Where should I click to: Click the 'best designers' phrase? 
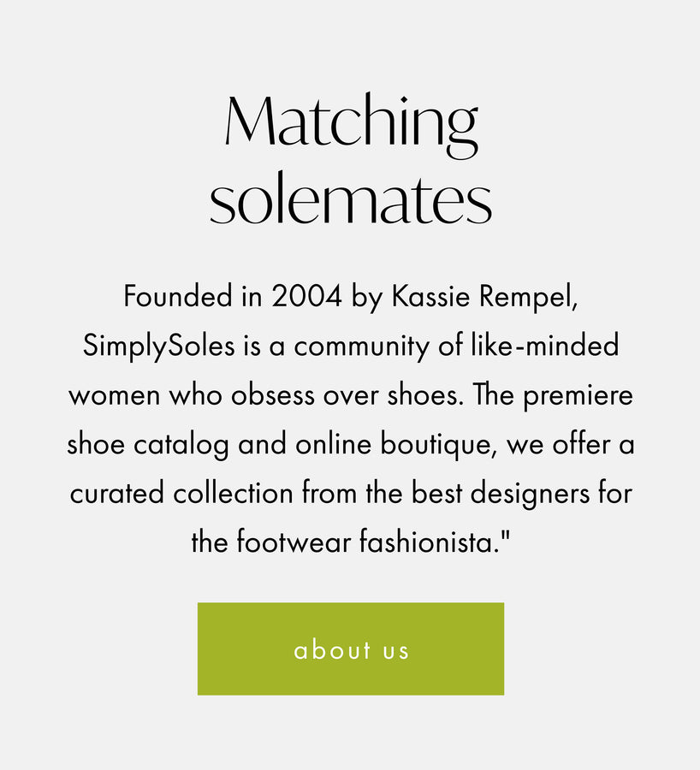coord(484,495)
